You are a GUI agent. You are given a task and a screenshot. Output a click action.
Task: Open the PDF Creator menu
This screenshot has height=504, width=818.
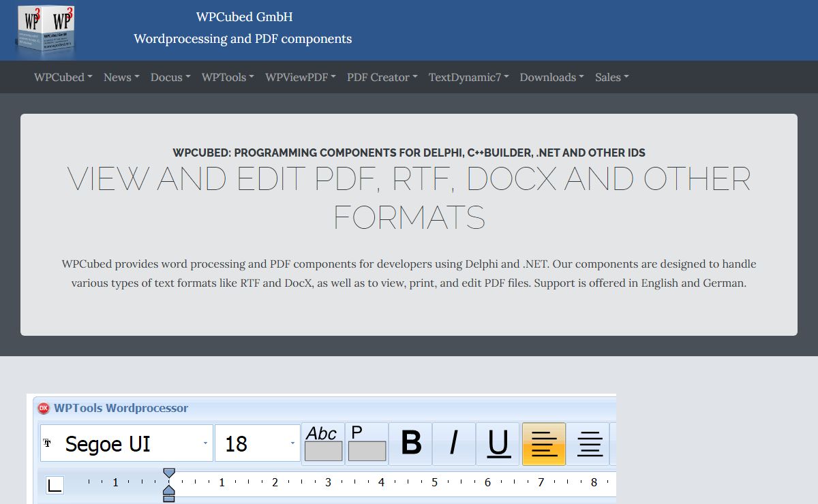pos(382,77)
